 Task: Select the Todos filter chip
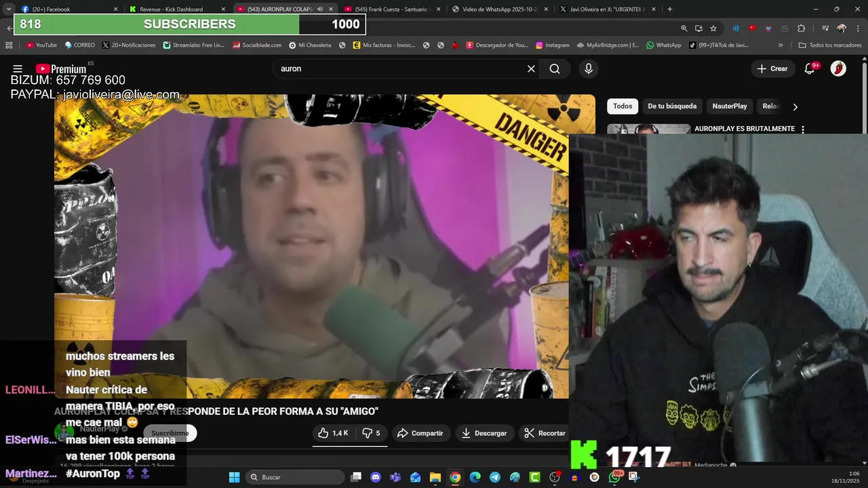click(x=623, y=106)
